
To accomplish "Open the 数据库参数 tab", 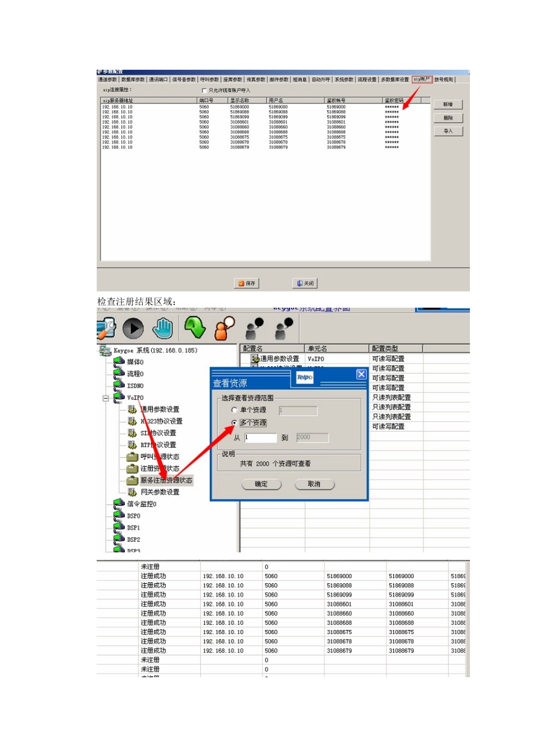I will (133, 79).
